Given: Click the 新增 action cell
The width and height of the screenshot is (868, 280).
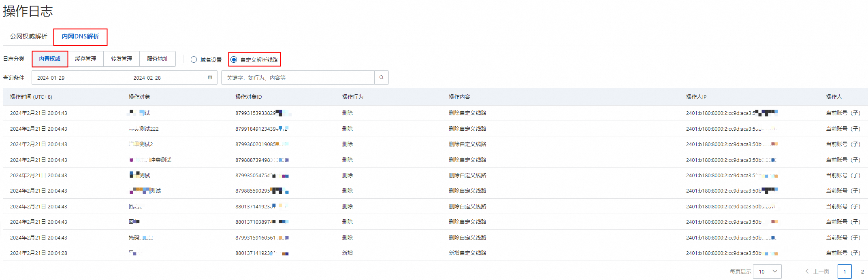Looking at the screenshot, I should [x=347, y=253].
